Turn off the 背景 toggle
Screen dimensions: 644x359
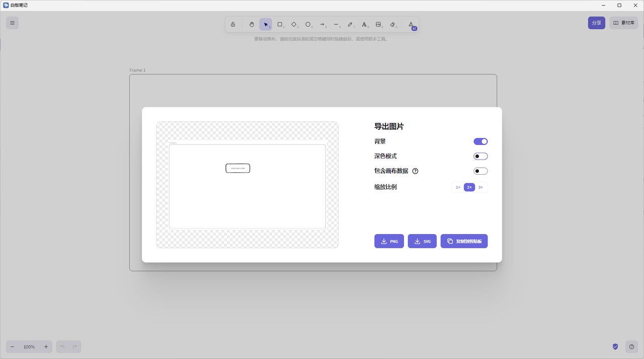[480, 141]
